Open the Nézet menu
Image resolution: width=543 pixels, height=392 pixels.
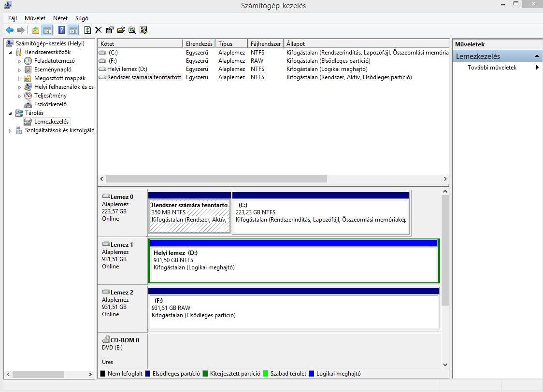(x=60, y=18)
